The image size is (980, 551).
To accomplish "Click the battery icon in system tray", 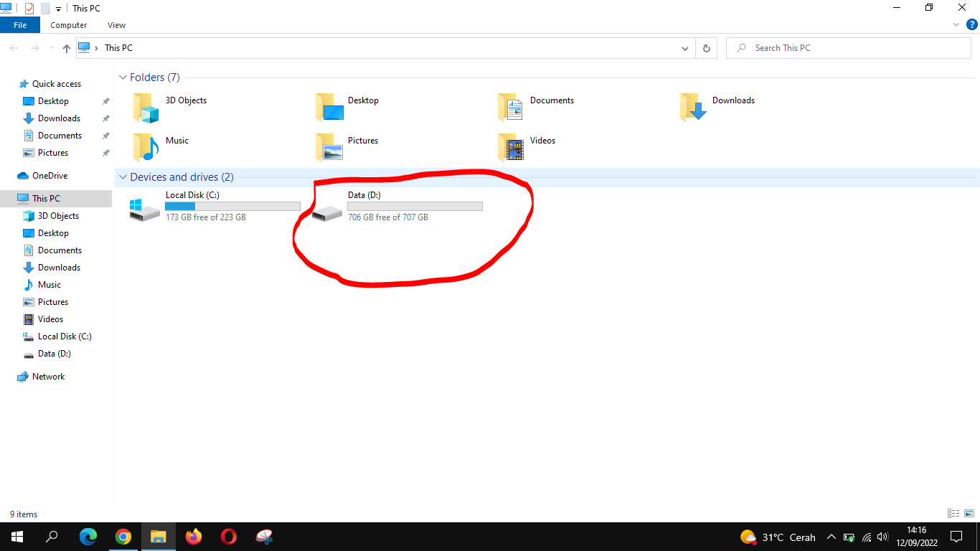I will (849, 537).
